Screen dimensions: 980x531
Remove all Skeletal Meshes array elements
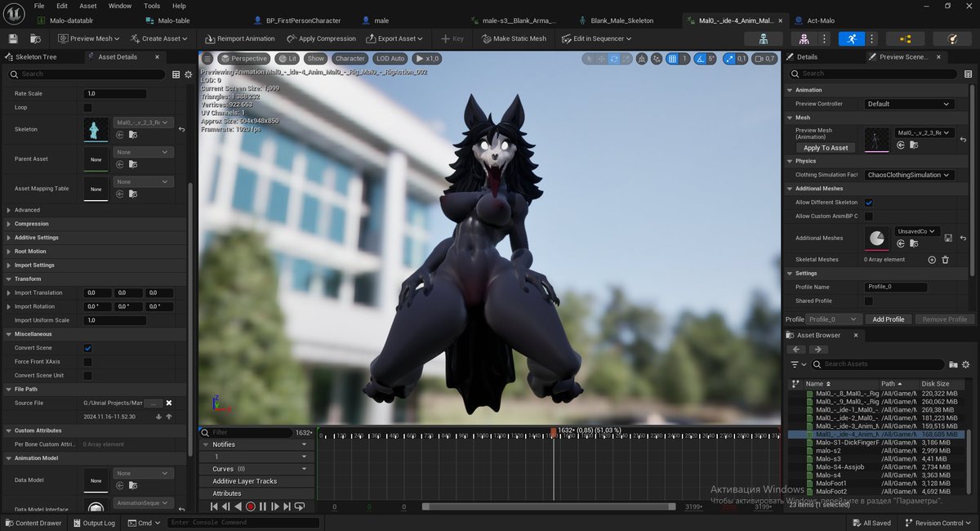click(946, 260)
